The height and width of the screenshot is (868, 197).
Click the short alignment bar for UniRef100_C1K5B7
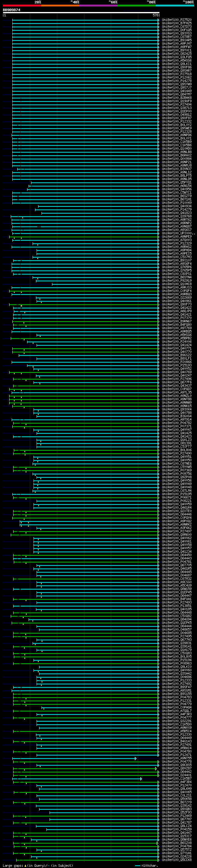(77, 779)
